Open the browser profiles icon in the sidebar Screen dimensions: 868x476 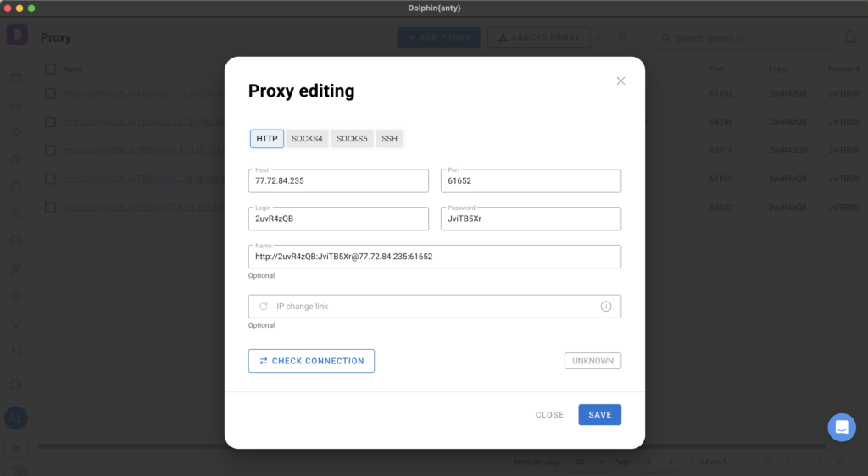pos(16,77)
